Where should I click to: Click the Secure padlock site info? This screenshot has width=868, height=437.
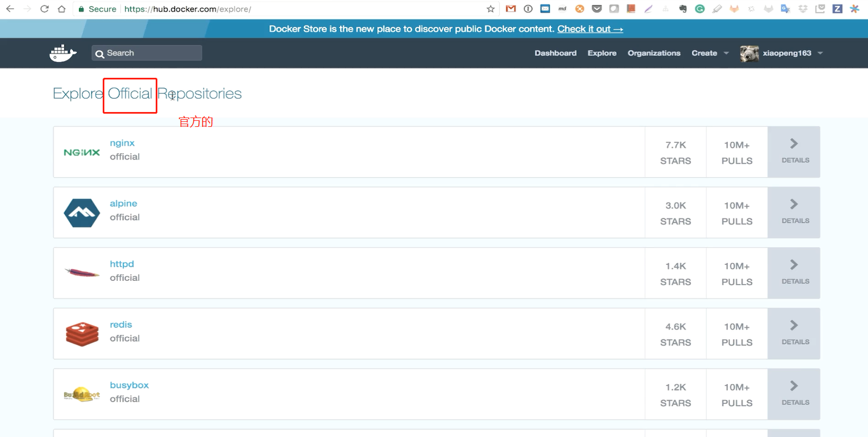pos(97,9)
